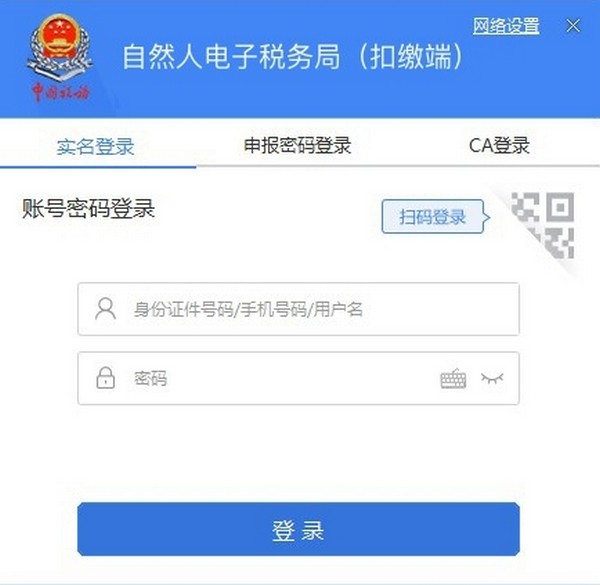Switch to the 实名登录 tab
Screen dimensions: 600x585
coord(96,147)
